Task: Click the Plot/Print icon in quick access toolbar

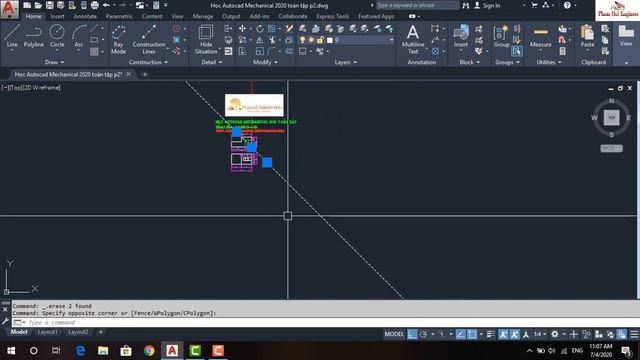Action: click(95, 5)
